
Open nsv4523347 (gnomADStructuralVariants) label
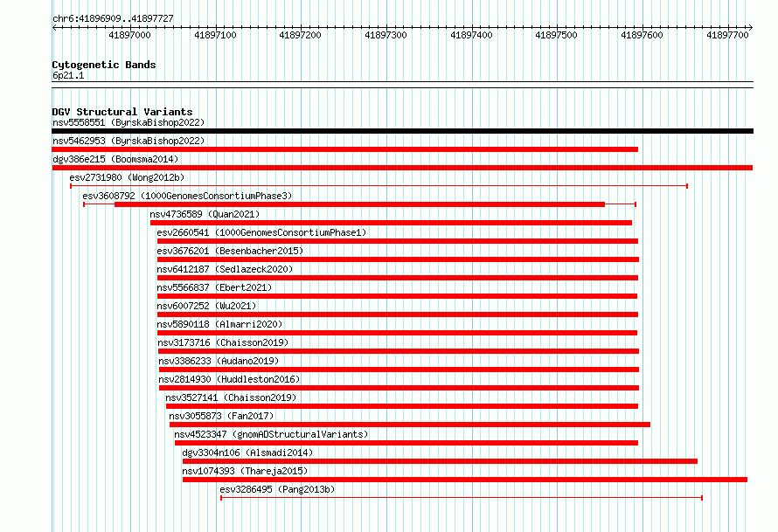[x=271, y=434]
